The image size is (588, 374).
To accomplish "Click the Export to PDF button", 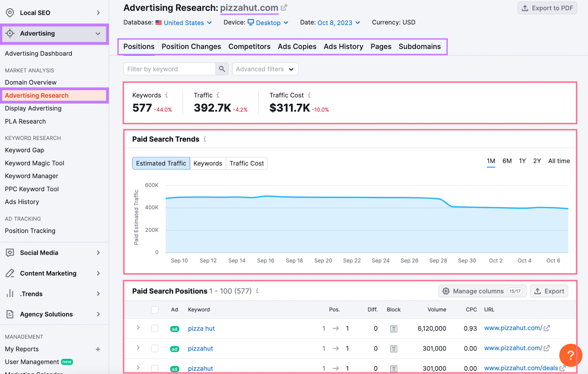I will 547,8.
